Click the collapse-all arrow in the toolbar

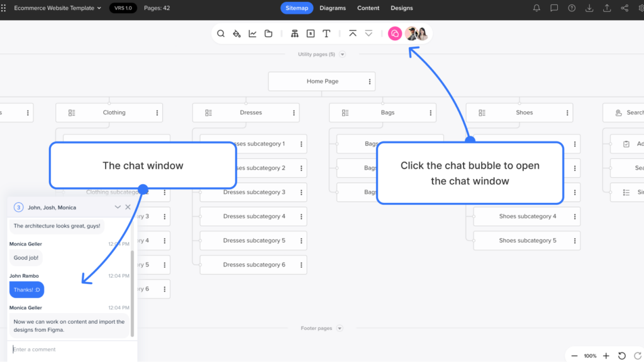tap(353, 33)
